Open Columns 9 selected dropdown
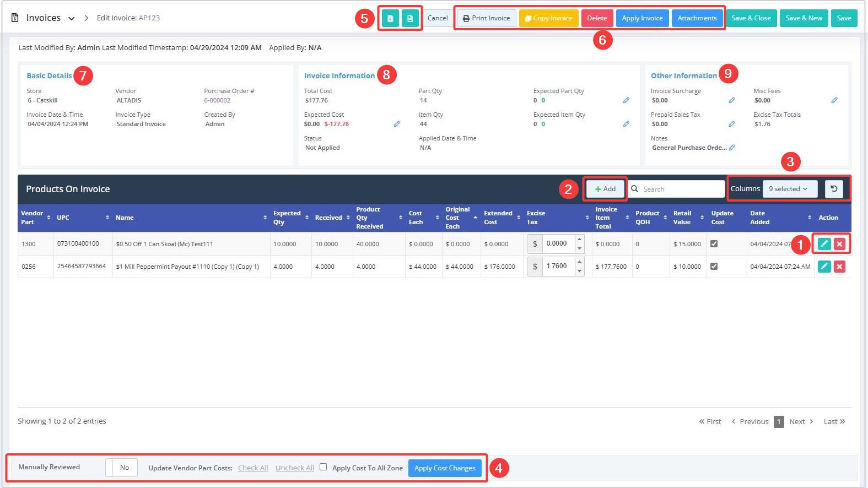The height and width of the screenshot is (488, 868). pyautogui.click(x=789, y=189)
